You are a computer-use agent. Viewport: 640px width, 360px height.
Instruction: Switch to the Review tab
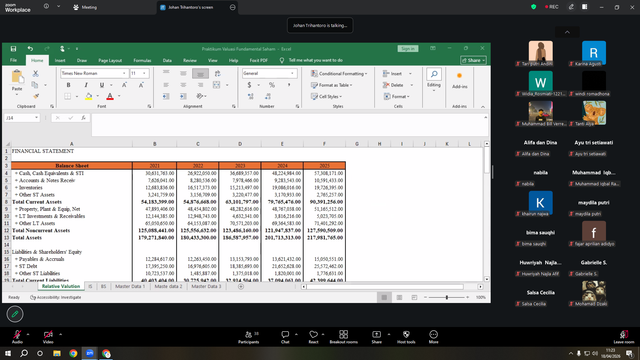click(190, 60)
